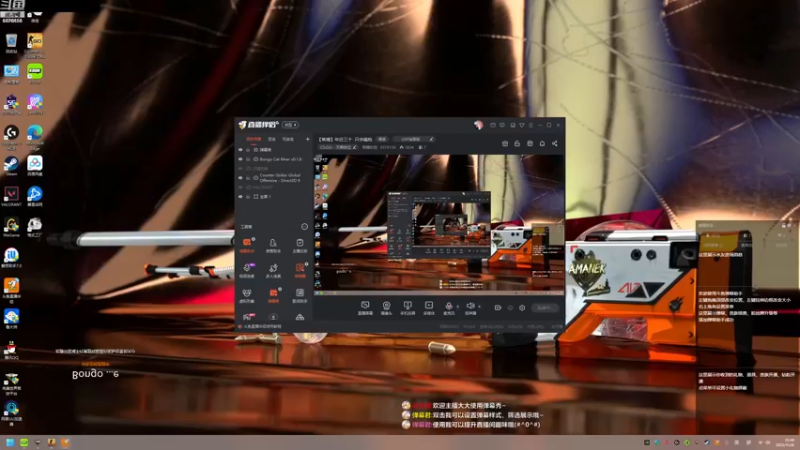
Task: Open the orange tool in toolbox third row
Action: (273, 295)
